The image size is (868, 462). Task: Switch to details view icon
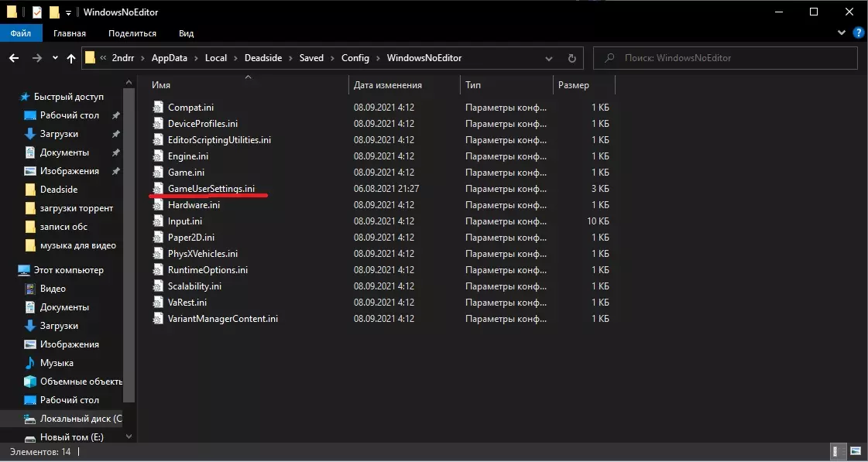click(x=839, y=451)
